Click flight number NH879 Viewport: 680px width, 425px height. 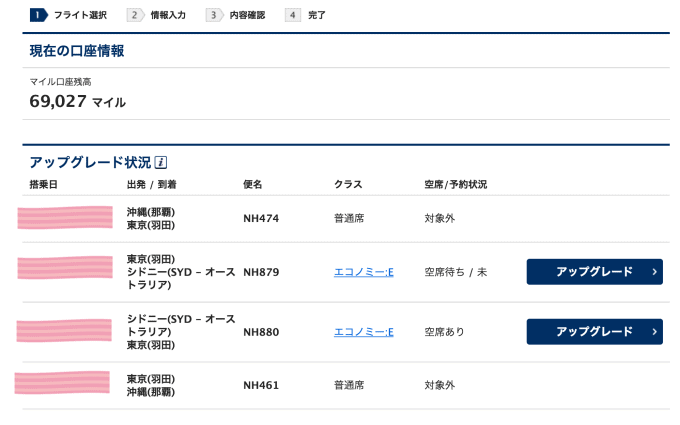(x=261, y=272)
